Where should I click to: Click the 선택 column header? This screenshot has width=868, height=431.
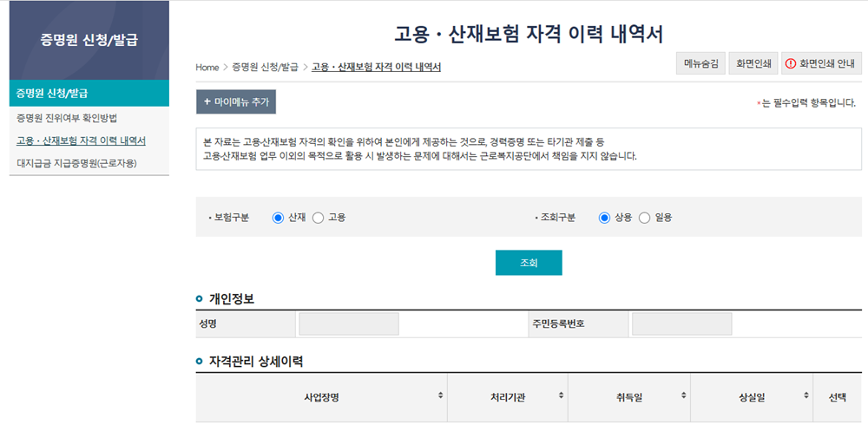837,397
